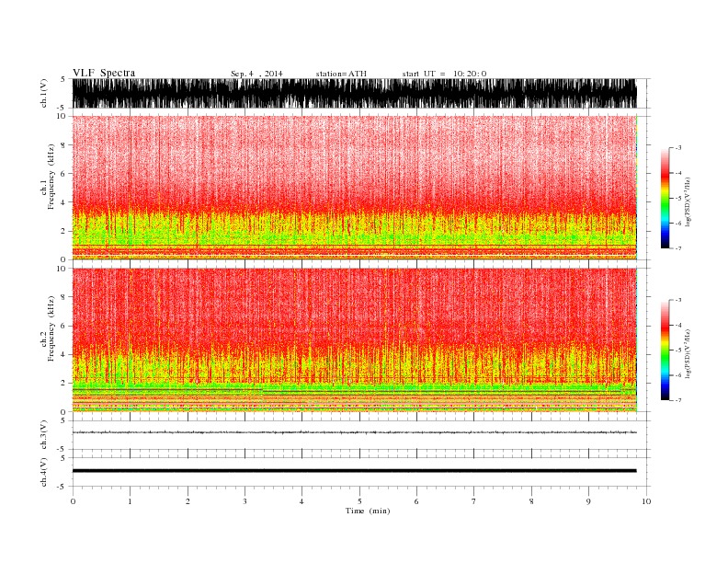Click the bottom time-axis tick label "2"
The height and width of the screenshot is (563, 728).
tap(188, 501)
